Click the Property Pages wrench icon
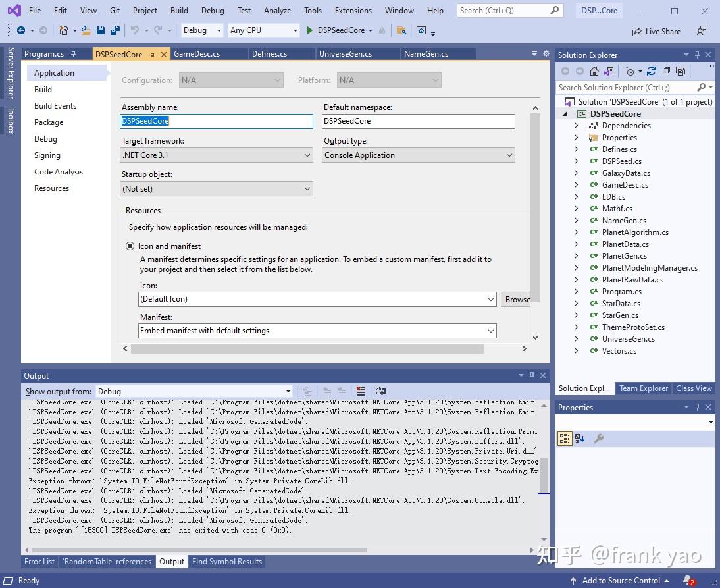Image resolution: width=720 pixels, height=588 pixels. click(x=599, y=439)
